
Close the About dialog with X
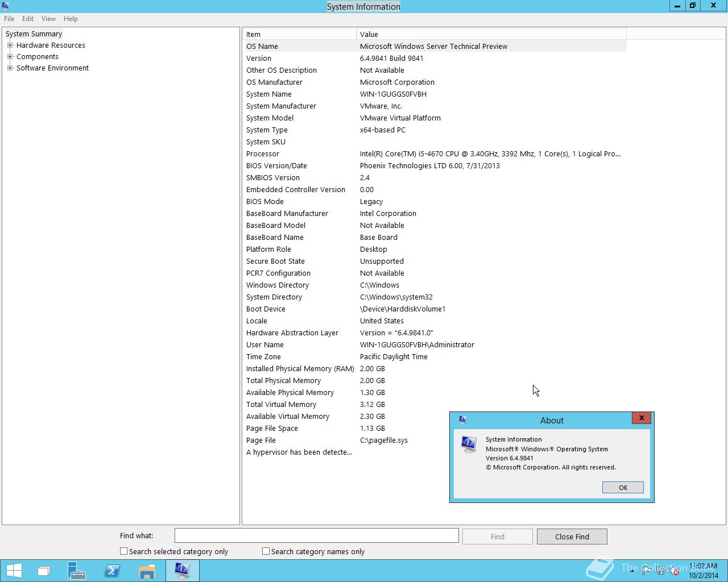pyautogui.click(x=642, y=418)
